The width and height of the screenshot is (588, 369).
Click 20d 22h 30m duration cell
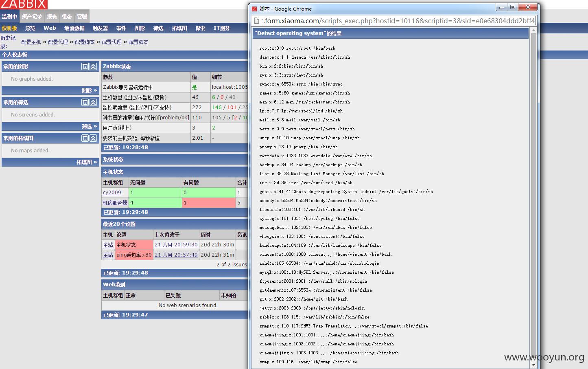point(217,245)
